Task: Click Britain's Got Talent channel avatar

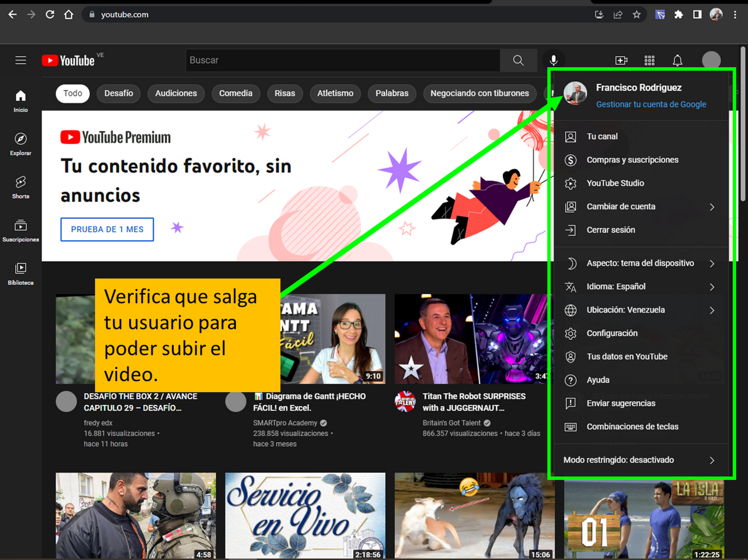Action: (405, 402)
